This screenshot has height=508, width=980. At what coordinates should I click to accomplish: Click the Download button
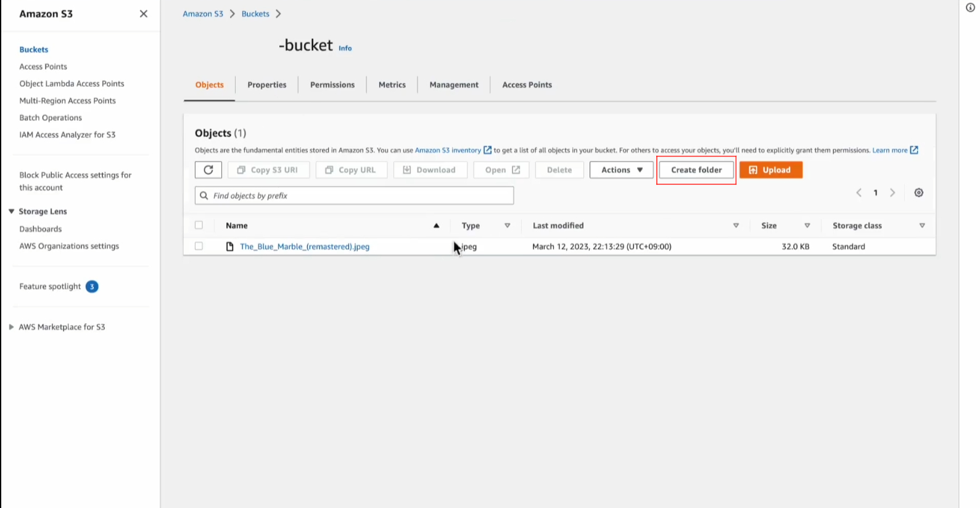[x=430, y=170]
